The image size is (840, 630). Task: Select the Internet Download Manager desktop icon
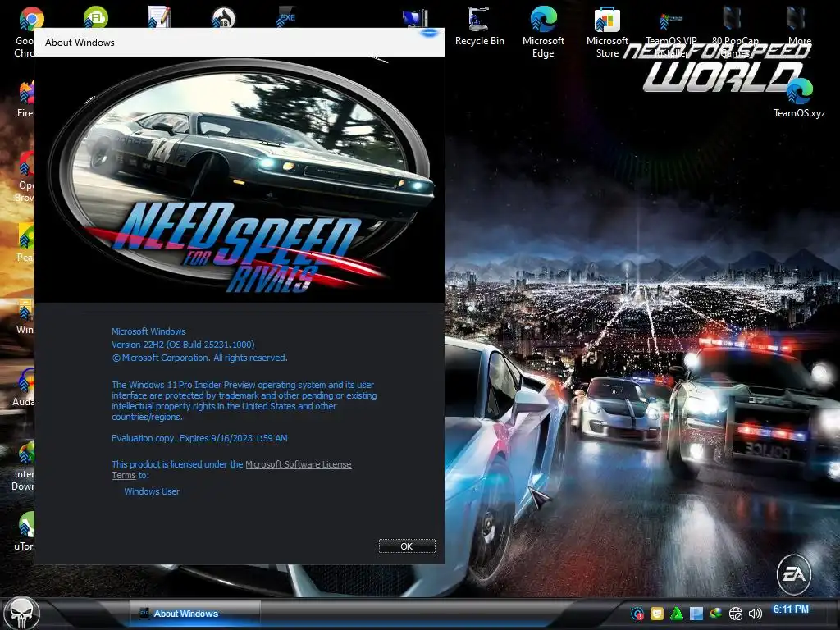(x=25, y=465)
